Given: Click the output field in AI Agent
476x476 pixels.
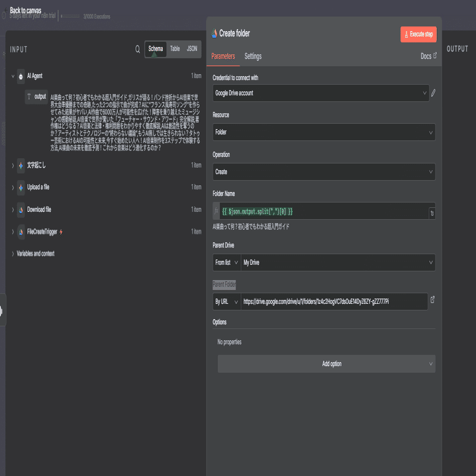Looking at the screenshot, I should [x=36, y=97].
